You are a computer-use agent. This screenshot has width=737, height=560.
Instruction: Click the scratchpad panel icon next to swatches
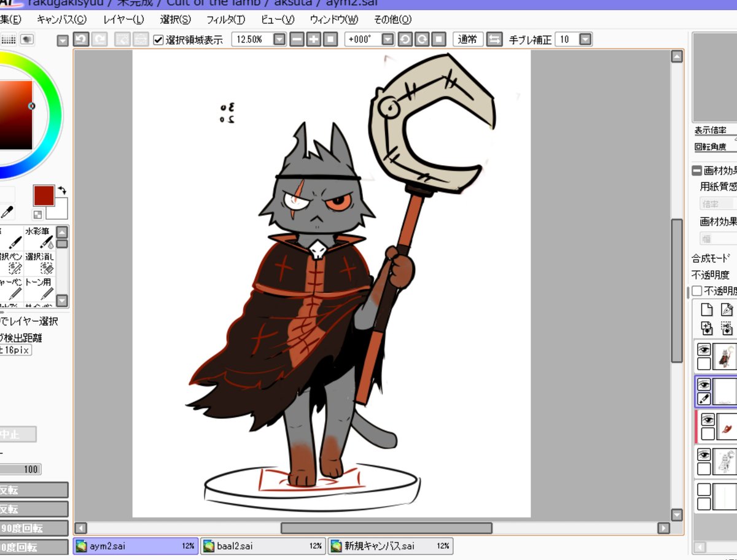(27, 39)
